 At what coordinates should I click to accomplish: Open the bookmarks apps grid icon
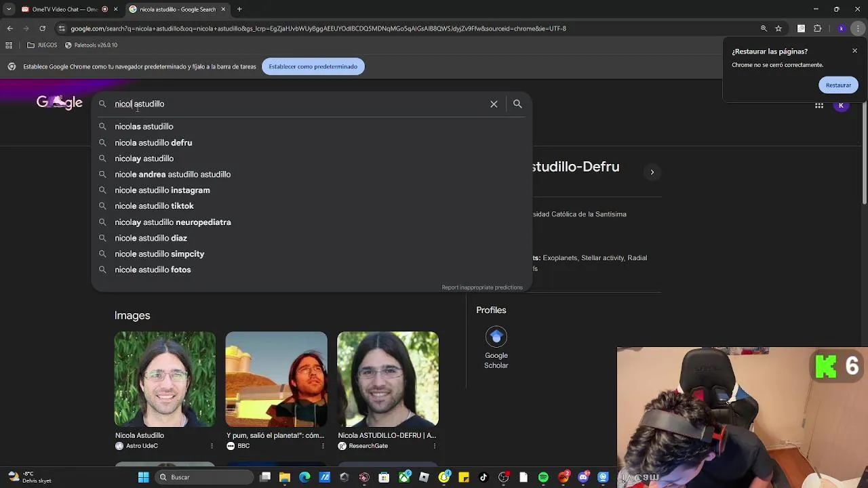tap(9, 45)
